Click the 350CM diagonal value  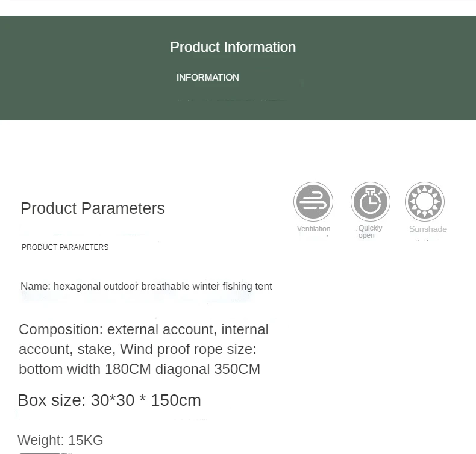coord(237,369)
